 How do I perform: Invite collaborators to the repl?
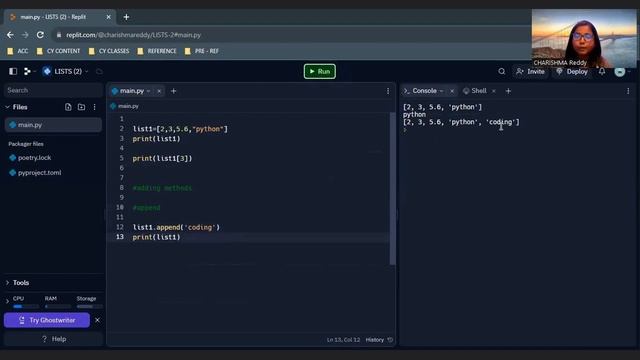click(530, 71)
